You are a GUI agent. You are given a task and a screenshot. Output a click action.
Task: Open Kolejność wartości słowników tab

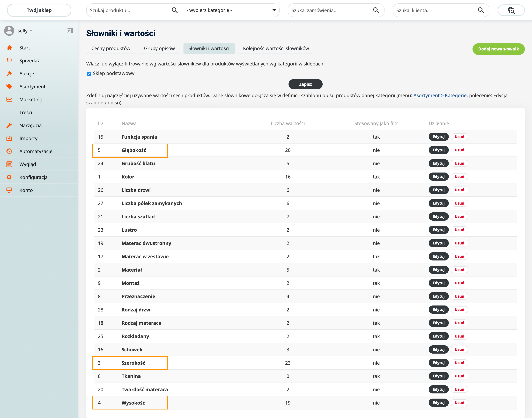[x=276, y=48]
